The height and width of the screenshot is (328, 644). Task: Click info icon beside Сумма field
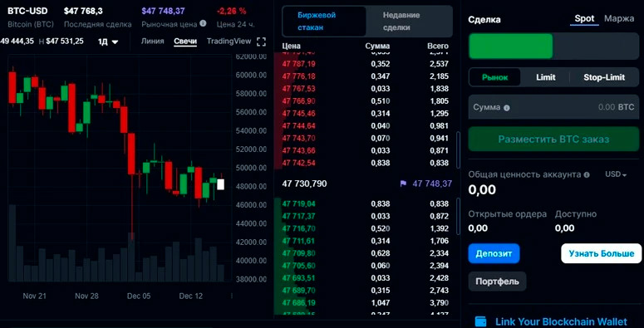click(506, 108)
